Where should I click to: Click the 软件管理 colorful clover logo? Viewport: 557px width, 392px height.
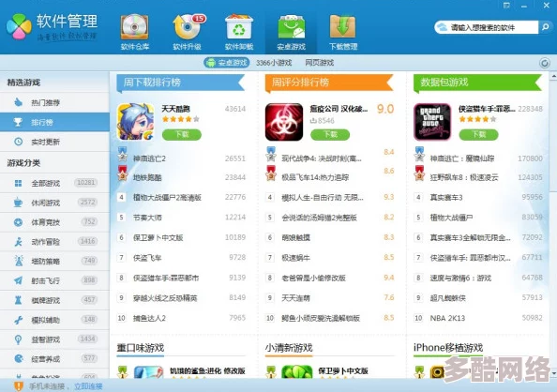coord(19,26)
